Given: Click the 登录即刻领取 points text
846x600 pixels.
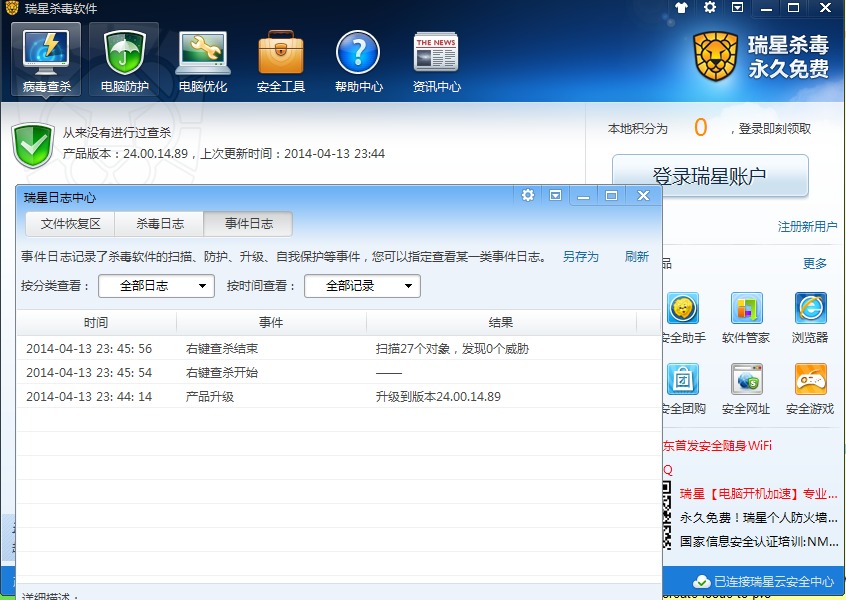Looking at the screenshot, I should [774, 129].
